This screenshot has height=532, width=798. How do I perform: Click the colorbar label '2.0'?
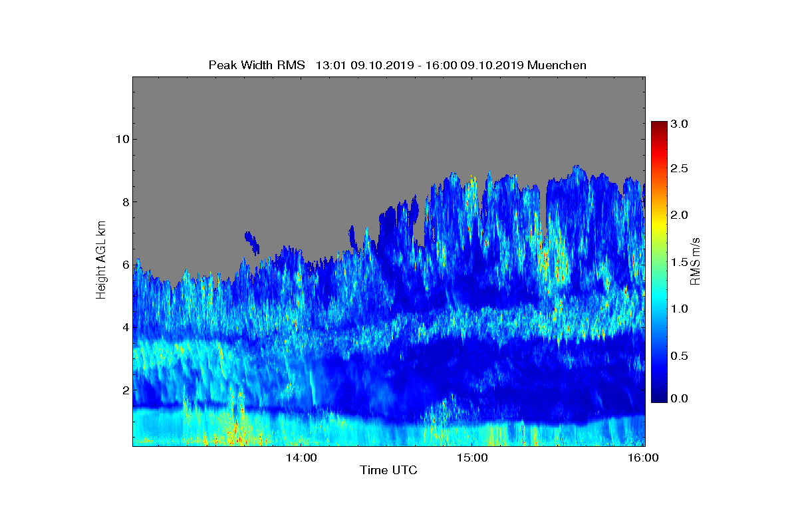pyautogui.click(x=680, y=215)
